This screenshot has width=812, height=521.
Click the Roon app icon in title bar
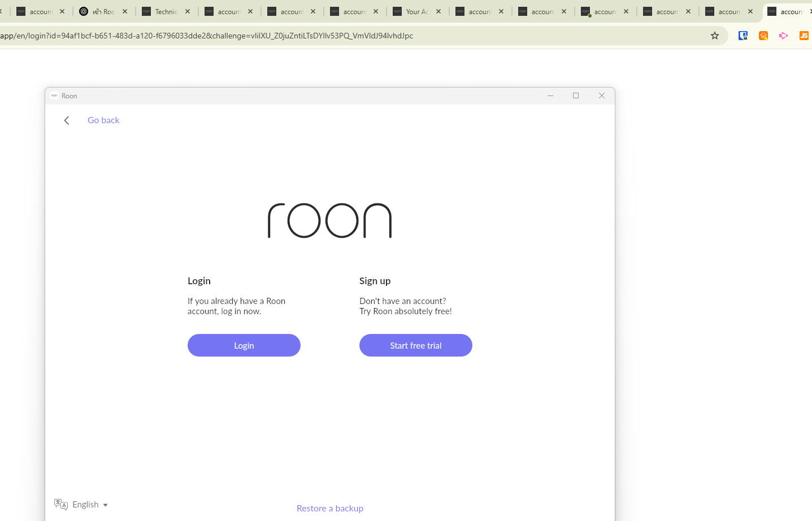click(x=54, y=95)
